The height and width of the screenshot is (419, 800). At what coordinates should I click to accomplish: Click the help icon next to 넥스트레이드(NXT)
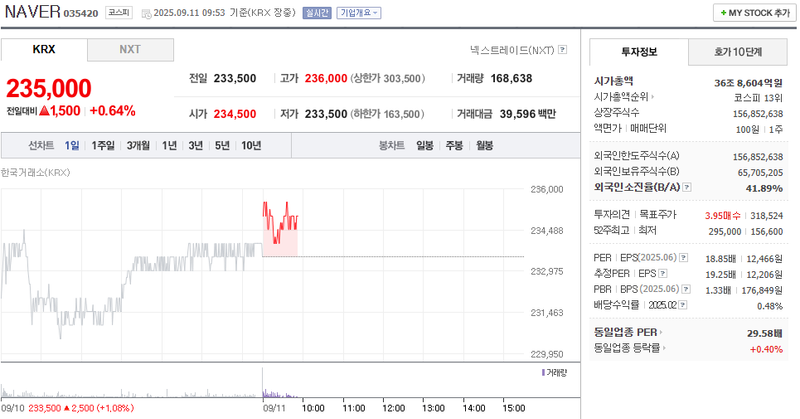click(x=562, y=50)
